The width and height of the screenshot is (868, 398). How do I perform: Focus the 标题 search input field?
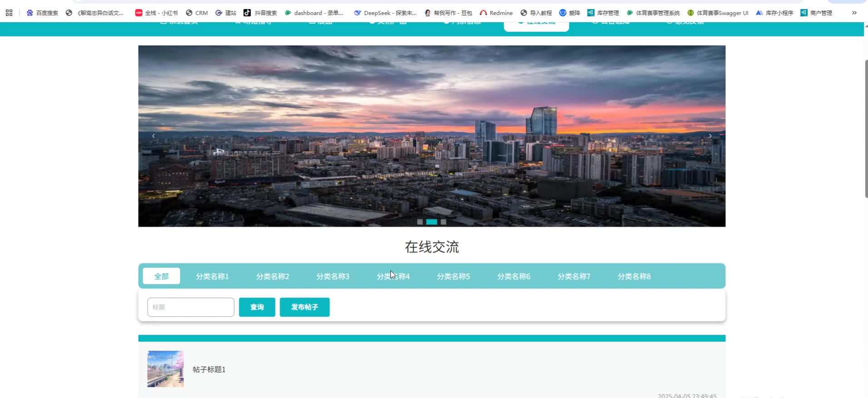click(191, 307)
